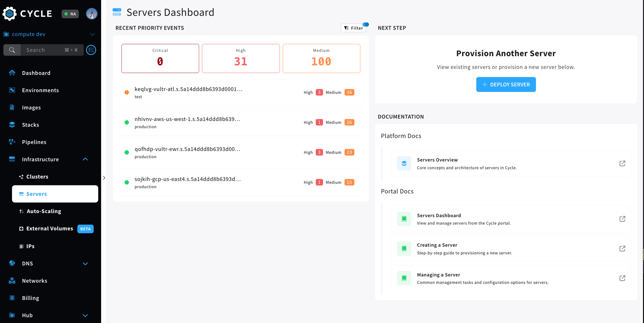Select Clusters under Infrastructure
The width and height of the screenshot is (644, 323).
(x=37, y=177)
